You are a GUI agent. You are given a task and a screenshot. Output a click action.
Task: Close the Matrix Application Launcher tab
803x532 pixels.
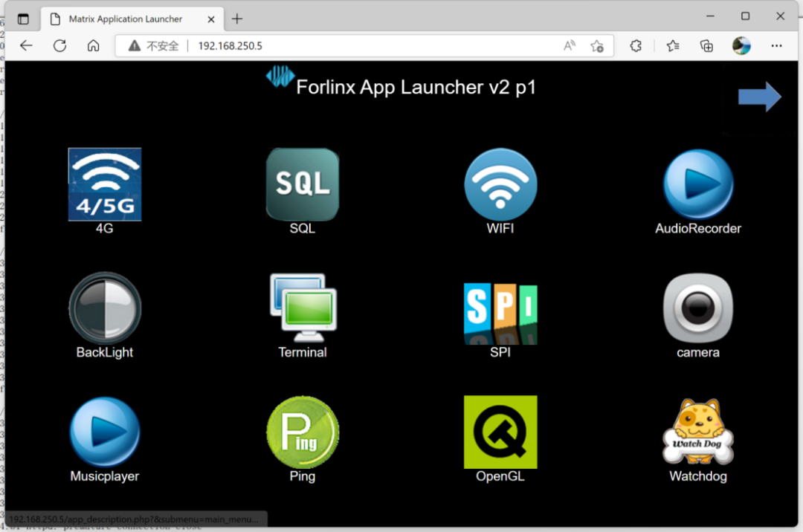(x=211, y=19)
